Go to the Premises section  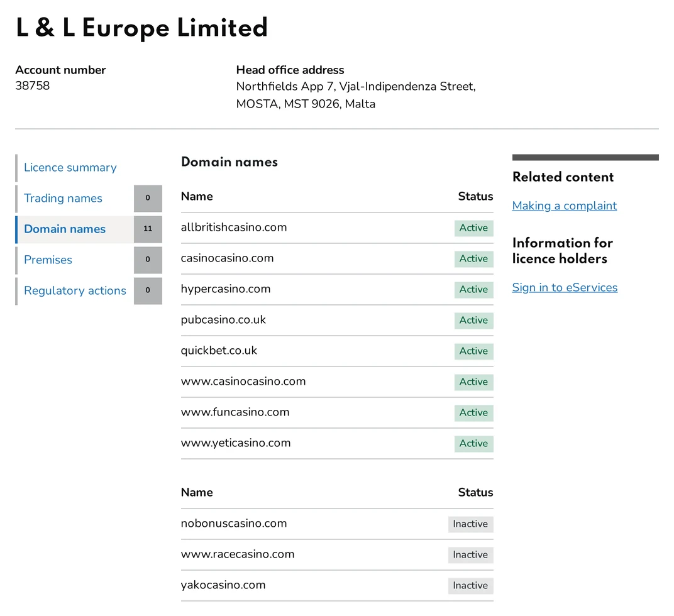(48, 260)
